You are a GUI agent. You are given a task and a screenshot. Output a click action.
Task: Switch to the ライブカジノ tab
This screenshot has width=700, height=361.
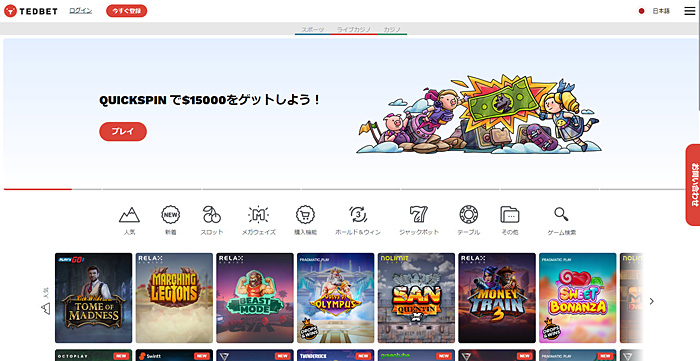coord(354,29)
